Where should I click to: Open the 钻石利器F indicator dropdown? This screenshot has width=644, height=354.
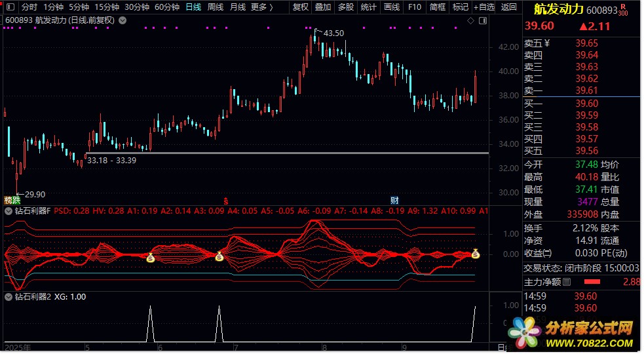[x=9, y=211]
